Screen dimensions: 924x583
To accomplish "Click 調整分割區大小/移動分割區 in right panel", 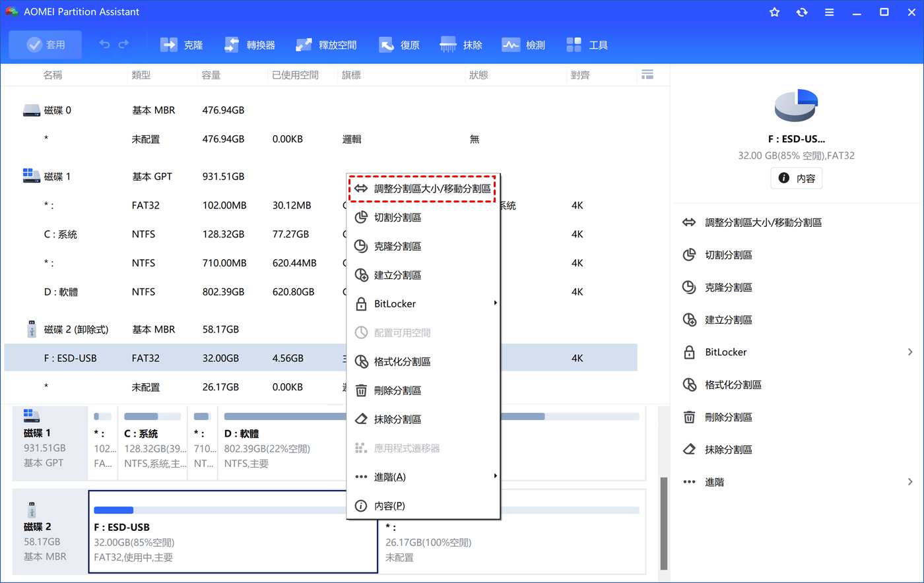I will click(763, 223).
